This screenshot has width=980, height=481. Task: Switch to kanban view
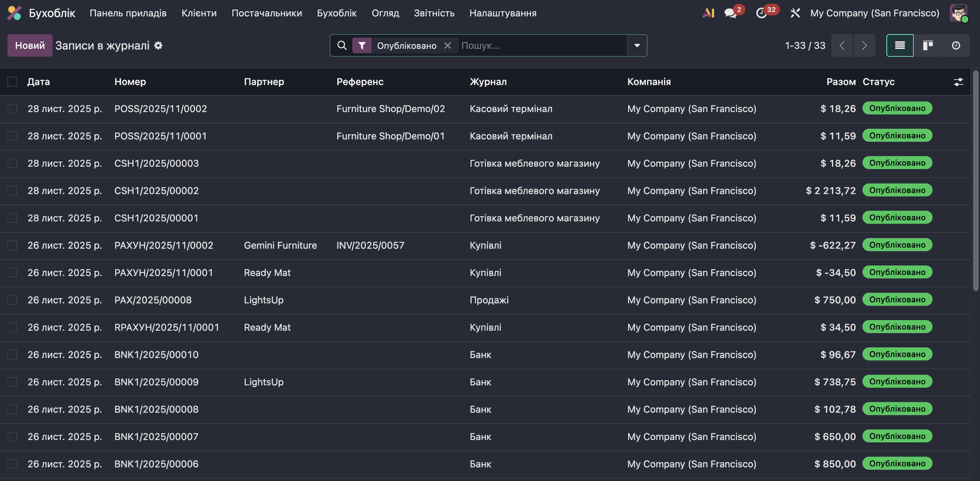click(x=927, y=45)
